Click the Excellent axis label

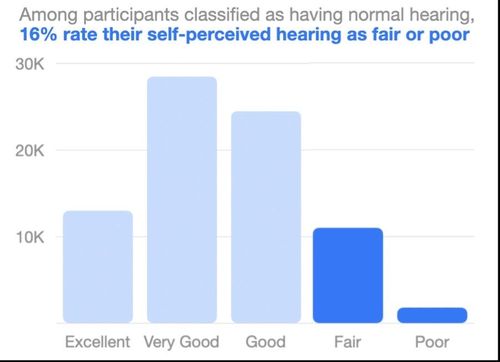98,342
